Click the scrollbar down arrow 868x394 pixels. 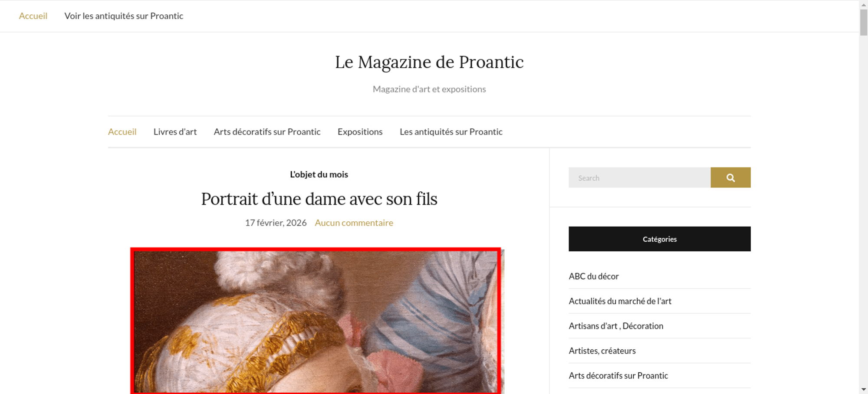864,389
